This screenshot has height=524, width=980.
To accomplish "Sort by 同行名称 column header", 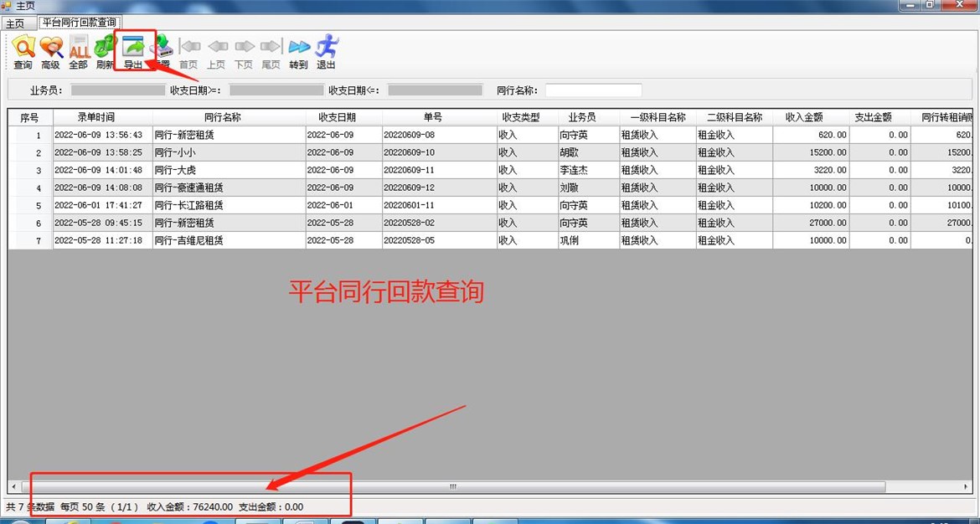I will [x=229, y=117].
